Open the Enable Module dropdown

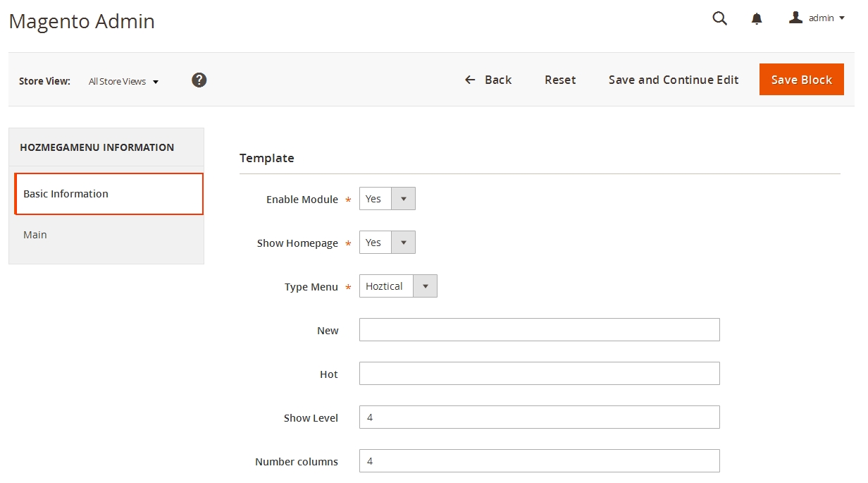coord(387,199)
